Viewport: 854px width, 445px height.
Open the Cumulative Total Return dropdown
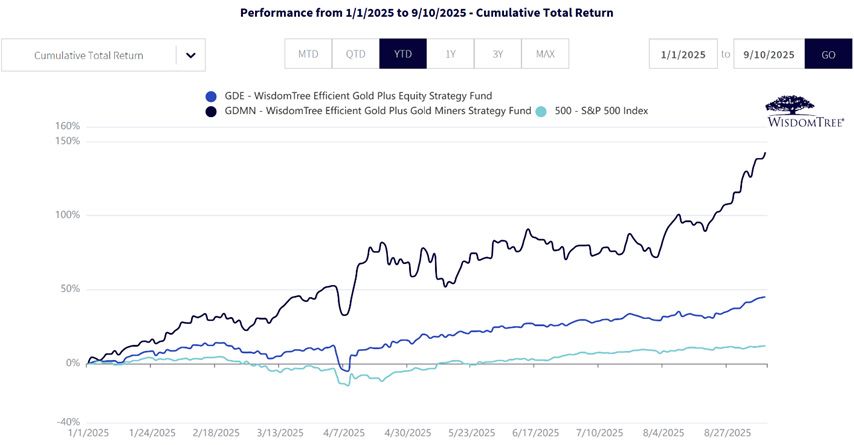[103, 55]
